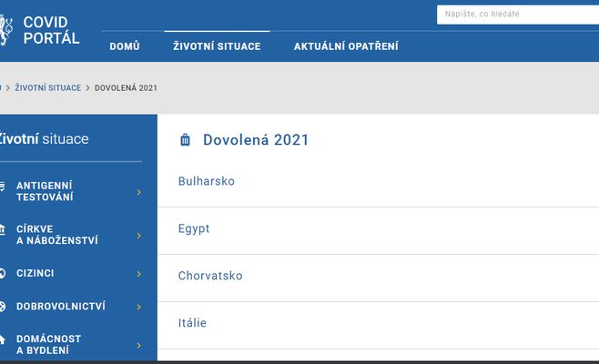599x364 pixels.
Task: Expand the Cizinci chevron arrow
Action: (x=138, y=274)
